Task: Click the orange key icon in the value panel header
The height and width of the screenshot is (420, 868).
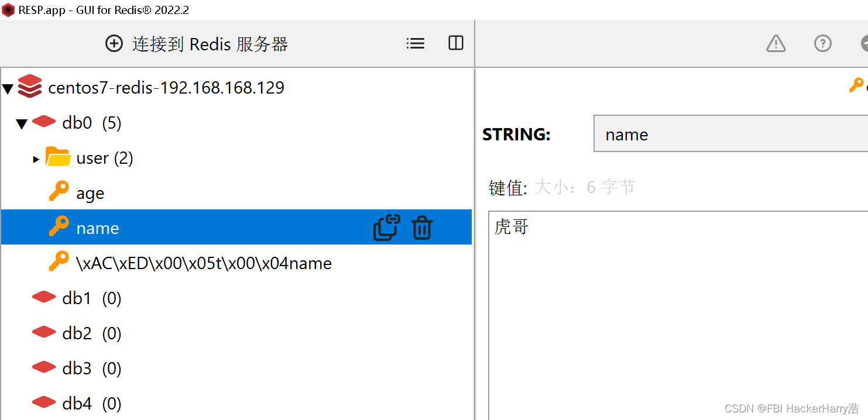Action: point(856,85)
